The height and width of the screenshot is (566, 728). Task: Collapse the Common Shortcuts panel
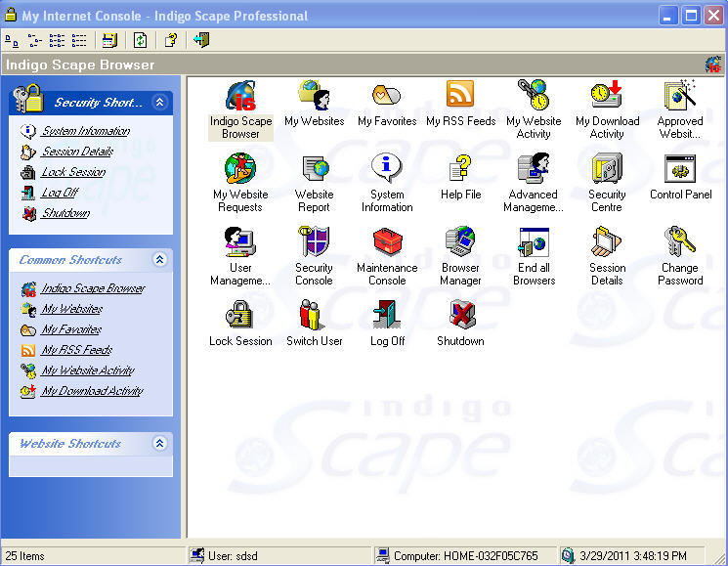click(159, 259)
